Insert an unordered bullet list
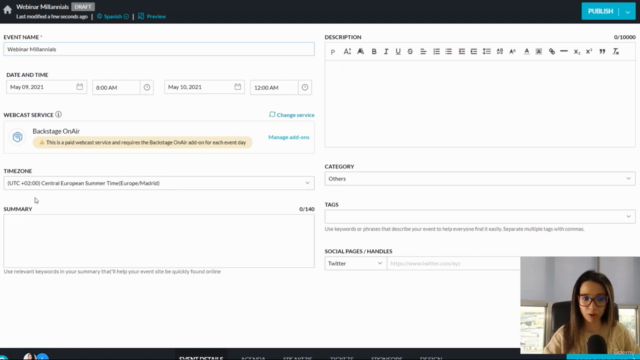This screenshot has width=640, height=360. click(449, 51)
